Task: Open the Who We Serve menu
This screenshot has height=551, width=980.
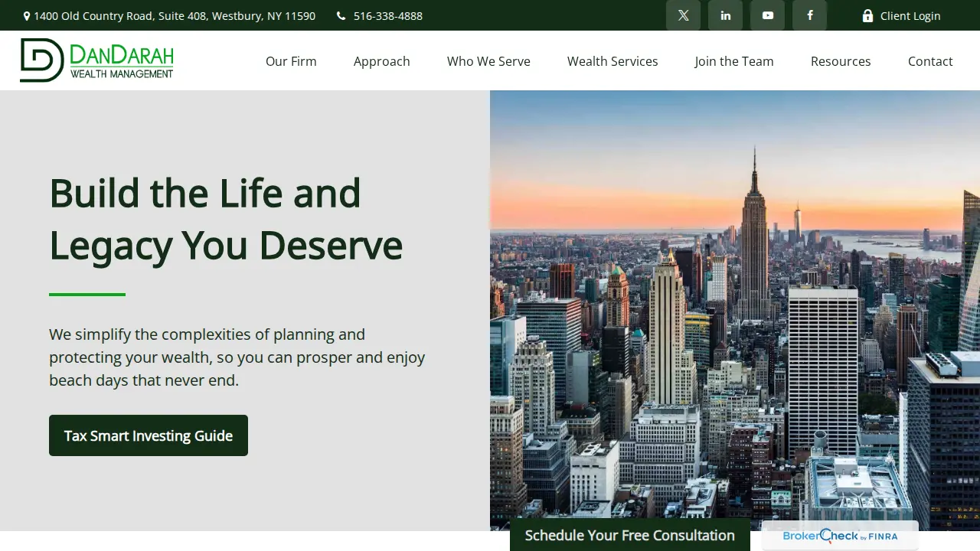Action: pyautogui.click(x=488, y=61)
